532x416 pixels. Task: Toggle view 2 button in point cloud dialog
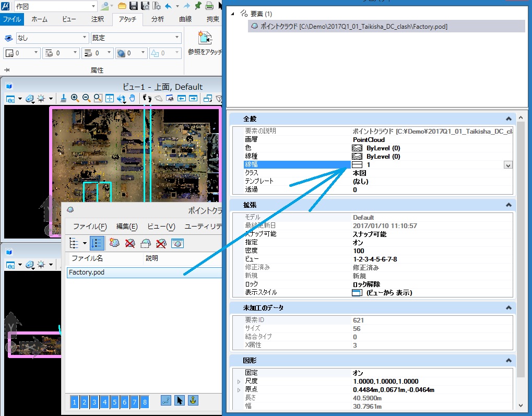click(x=85, y=402)
